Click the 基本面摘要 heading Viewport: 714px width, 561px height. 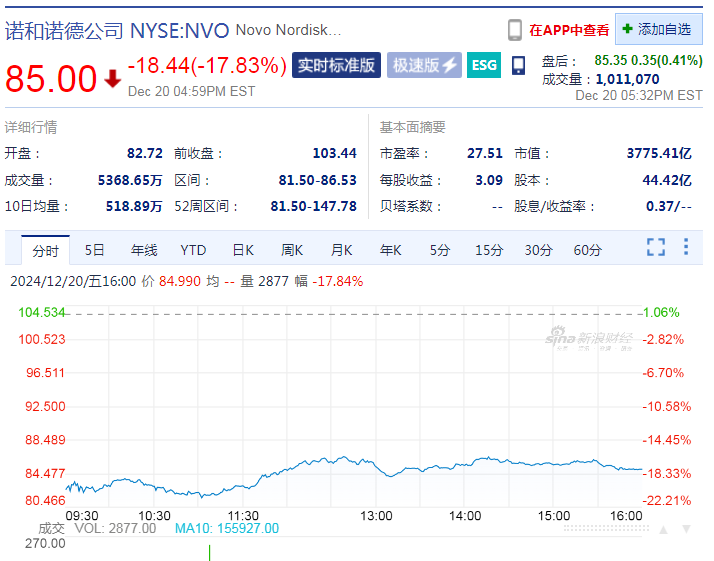click(413, 127)
